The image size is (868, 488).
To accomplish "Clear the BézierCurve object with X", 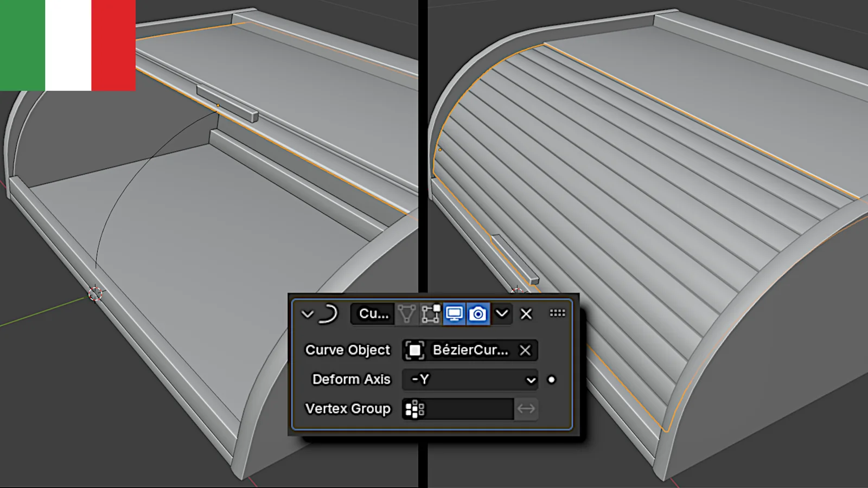I will point(525,350).
